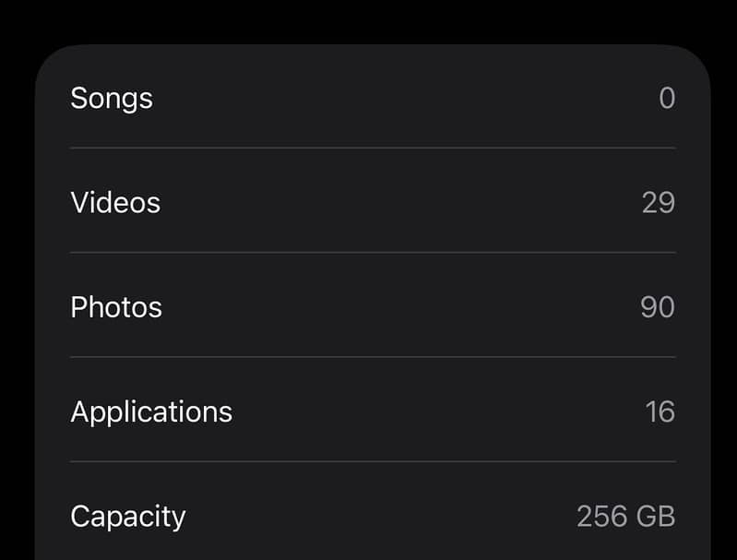The image size is (737, 560).
Task: Tap the Photos label
Action: tap(116, 306)
